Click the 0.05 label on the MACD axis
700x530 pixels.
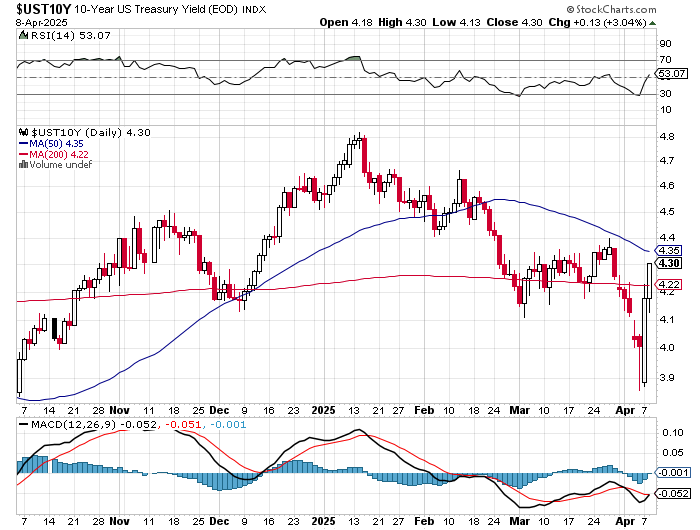point(672,453)
